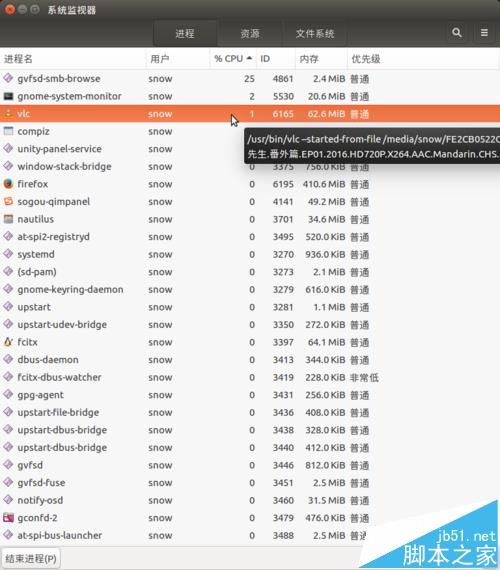This screenshot has width=500, height=570.
Task: Click the sogou-qimpanel icon
Action: point(8,201)
